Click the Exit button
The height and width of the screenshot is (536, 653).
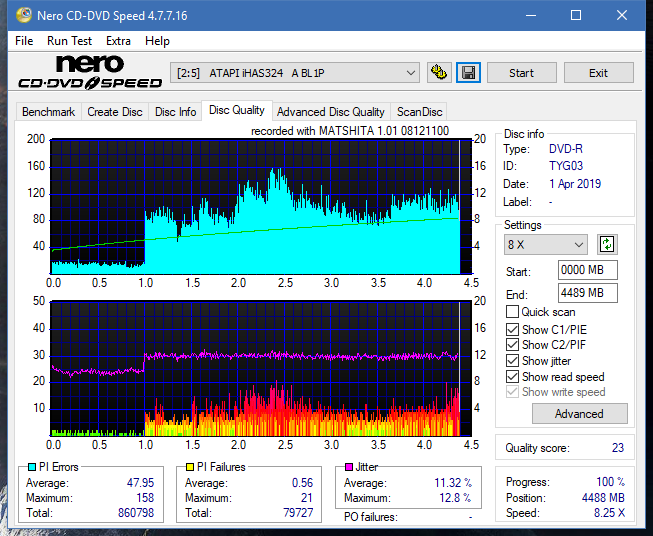tap(598, 73)
